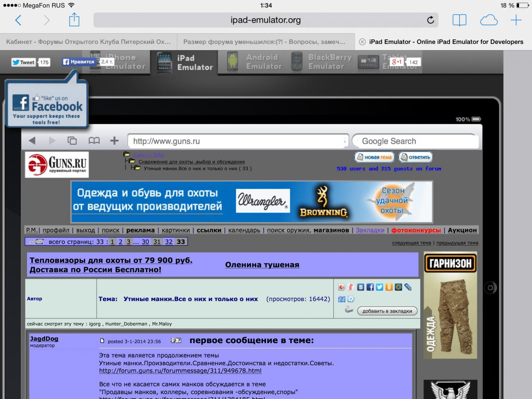Switch to the Размер форума tab
The height and width of the screenshot is (399, 532).
click(x=265, y=42)
